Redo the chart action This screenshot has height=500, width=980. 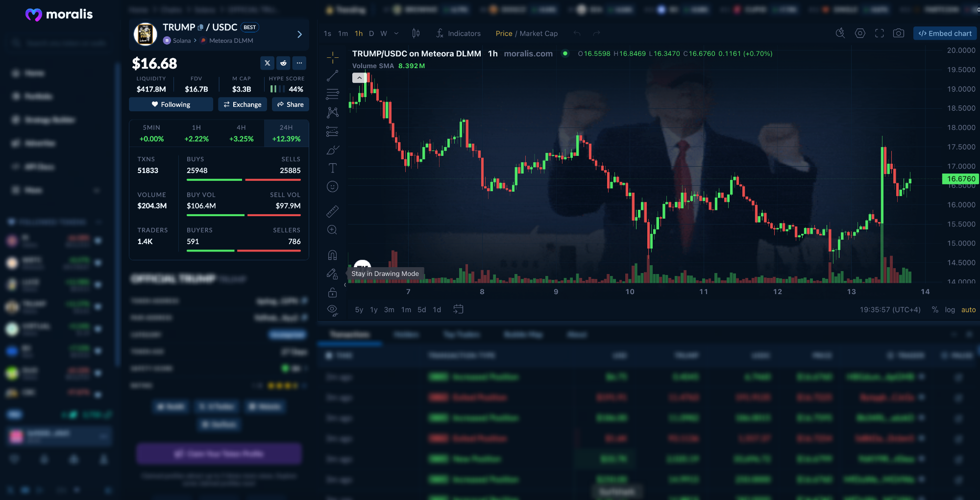click(596, 33)
